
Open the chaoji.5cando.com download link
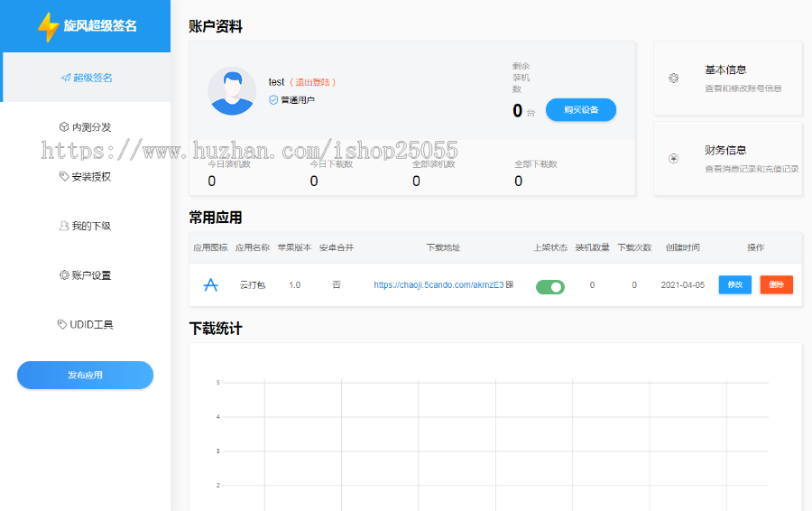438,284
